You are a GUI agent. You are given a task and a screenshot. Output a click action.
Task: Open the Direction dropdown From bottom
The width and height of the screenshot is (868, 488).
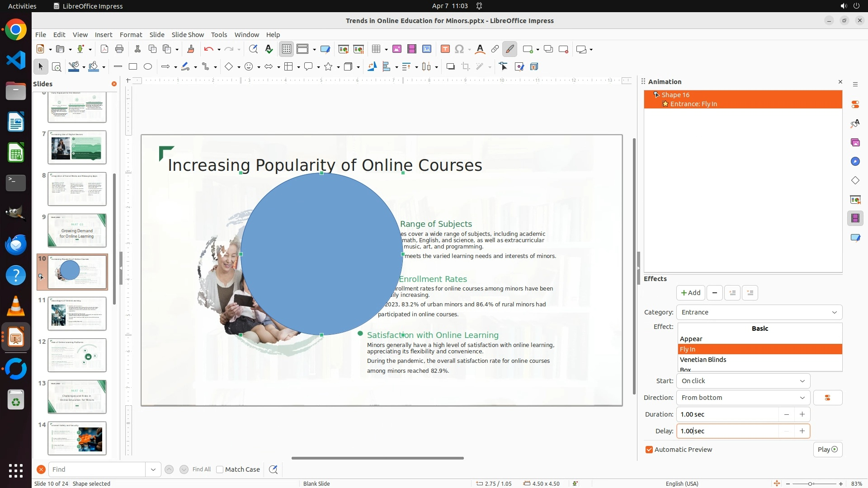743,398
